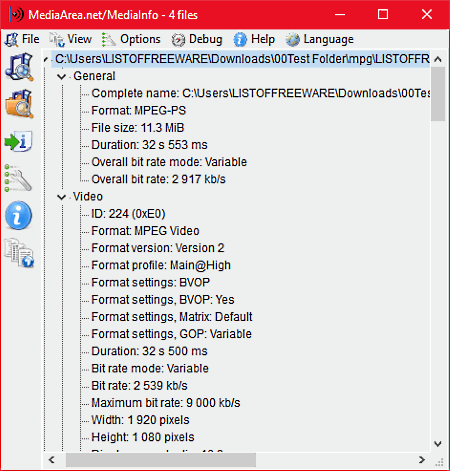Select Bit rate mode: Variable row

click(150, 369)
